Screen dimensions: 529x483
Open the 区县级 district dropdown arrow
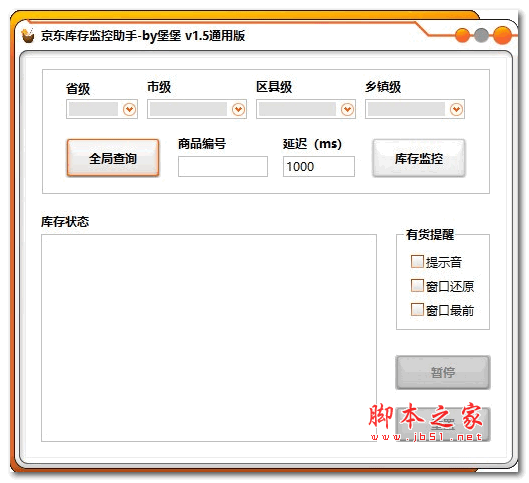point(347,109)
